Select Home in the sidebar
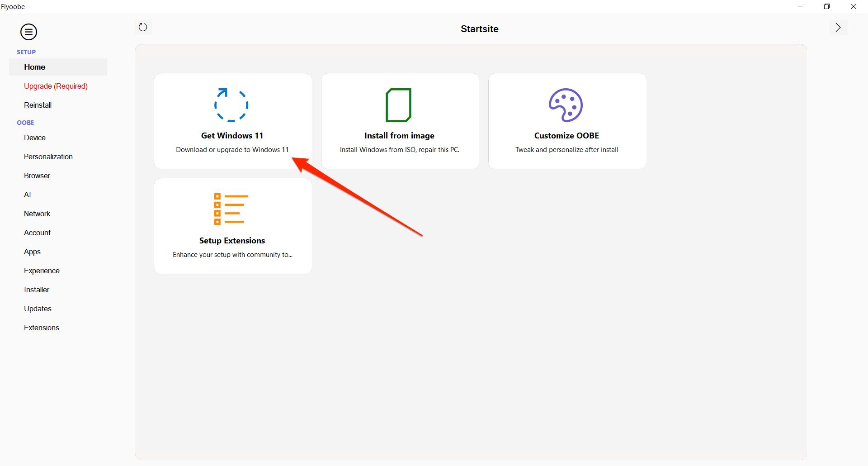The width and height of the screenshot is (868, 466). tap(58, 67)
